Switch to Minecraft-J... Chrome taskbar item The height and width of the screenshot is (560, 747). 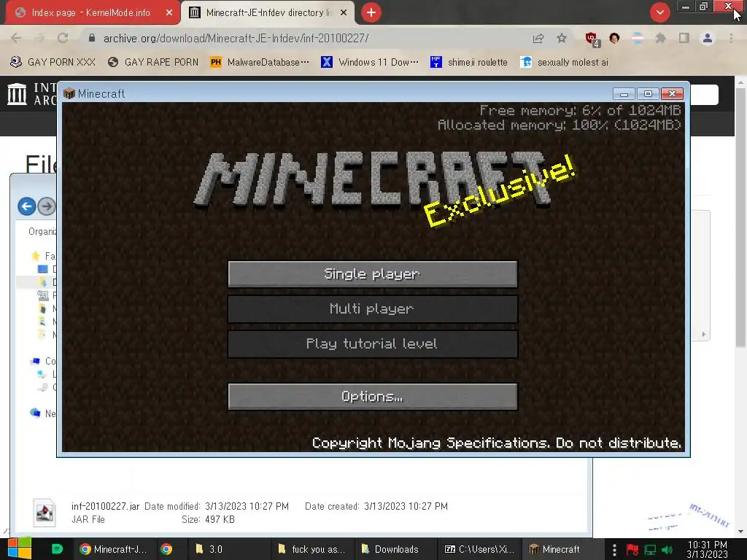coord(114,549)
